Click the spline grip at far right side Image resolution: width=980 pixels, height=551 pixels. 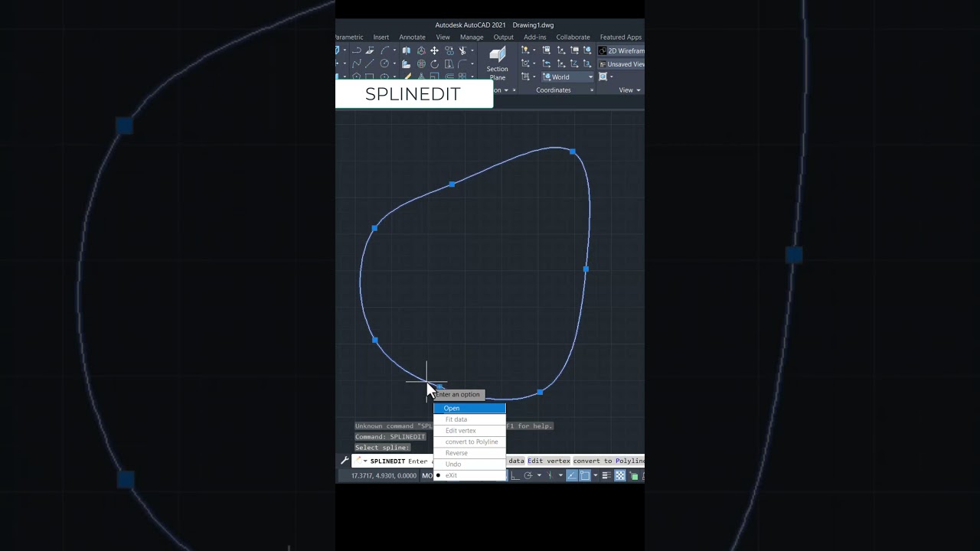pos(586,269)
